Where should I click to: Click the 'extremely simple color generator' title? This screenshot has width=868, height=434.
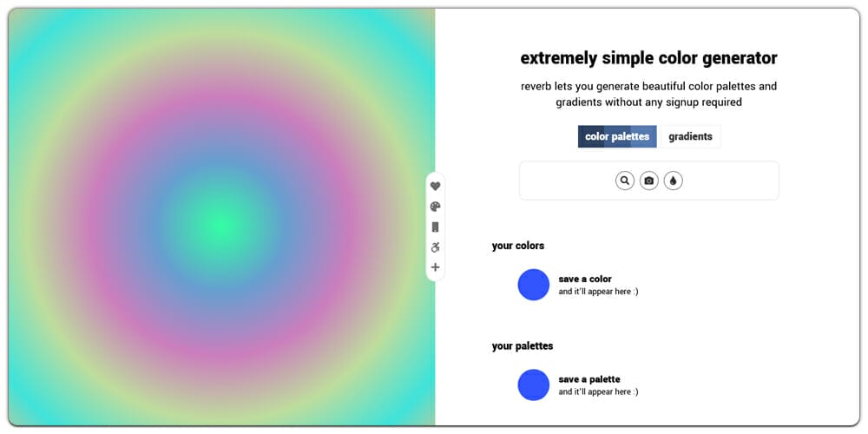click(x=648, y=58)
